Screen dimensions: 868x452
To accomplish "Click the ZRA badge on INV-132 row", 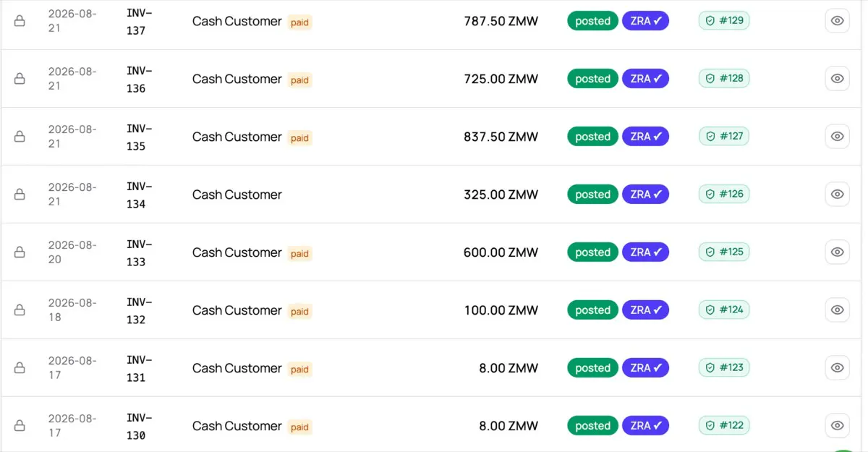I will pos(645,310).
